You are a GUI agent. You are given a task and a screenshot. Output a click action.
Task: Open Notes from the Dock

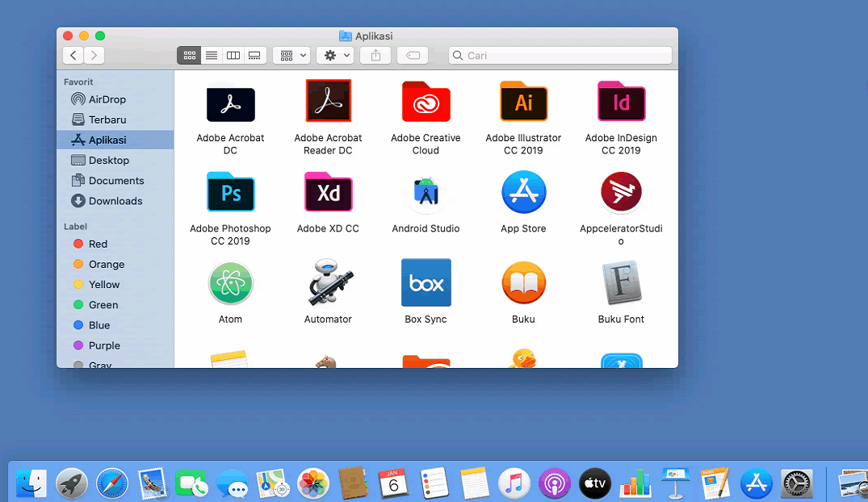coord(475,483)
